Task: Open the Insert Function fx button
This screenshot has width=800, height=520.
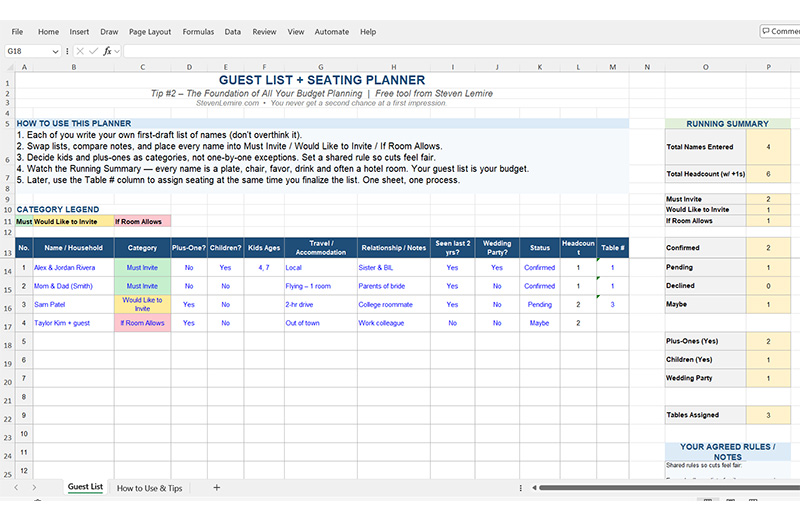Action: pos(107,51)
